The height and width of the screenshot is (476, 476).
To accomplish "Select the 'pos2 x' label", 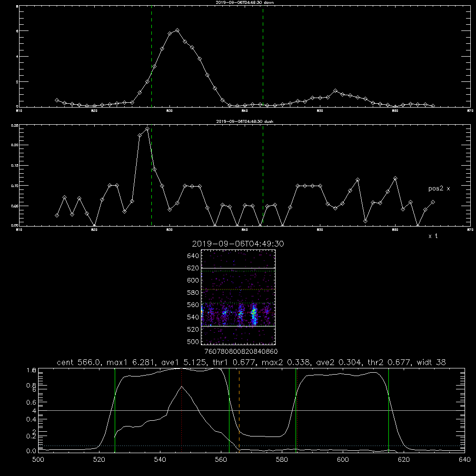I will tap(439, 188).
